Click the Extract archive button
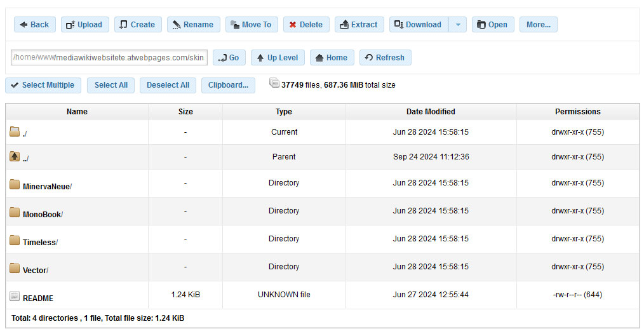This screenshot has height=336, width=644. [359, 25]
